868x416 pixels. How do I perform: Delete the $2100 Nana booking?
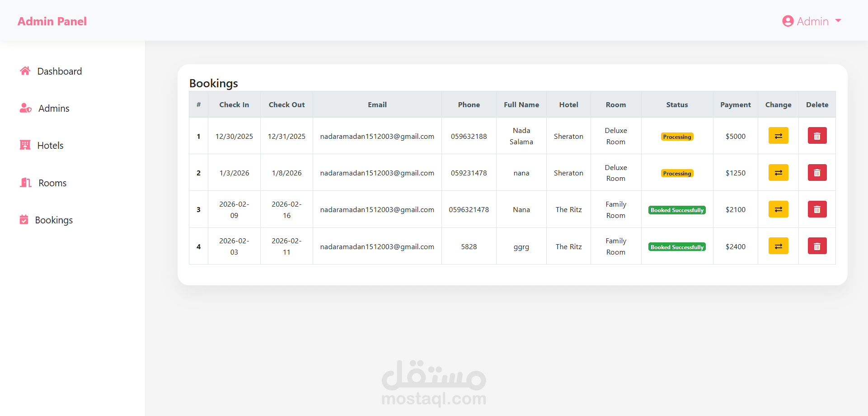(817, 209)
